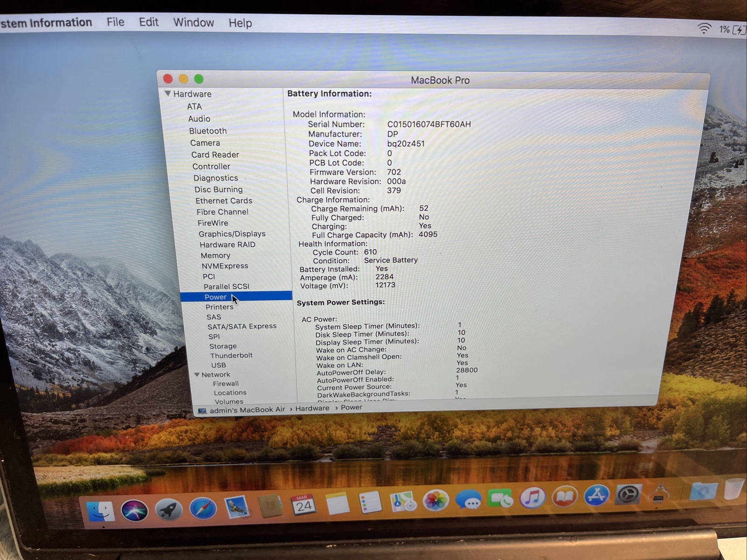Open iBooks icon in Dock

click(x=564, y=497)
